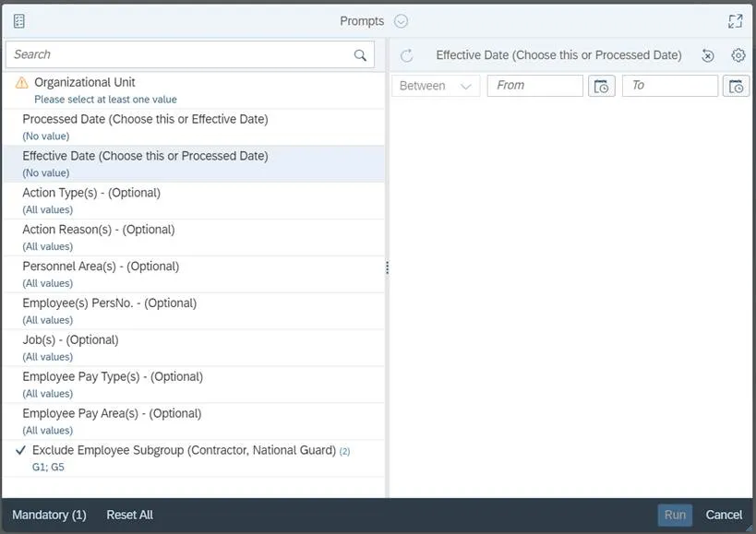Image resolution: width=756 pixels, height=534 pixels.
Task: Click the From date input field
Action: click(x=534, y=86)
